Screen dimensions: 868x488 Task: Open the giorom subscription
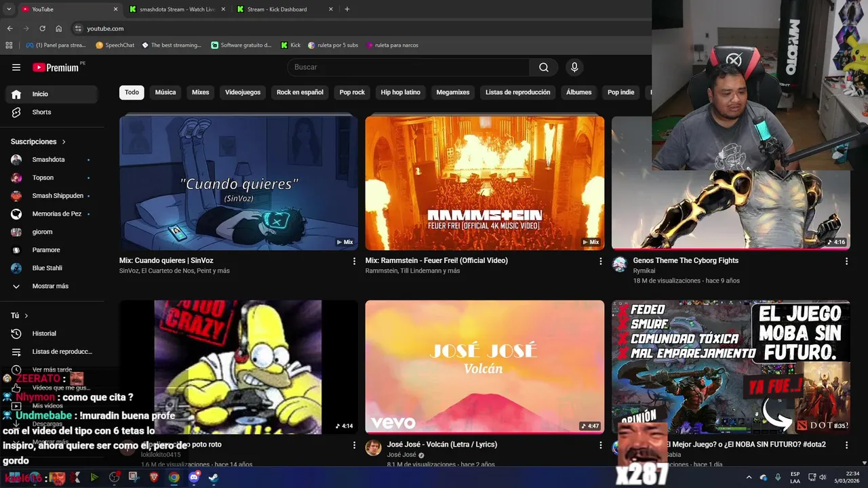tap(52, 232)
